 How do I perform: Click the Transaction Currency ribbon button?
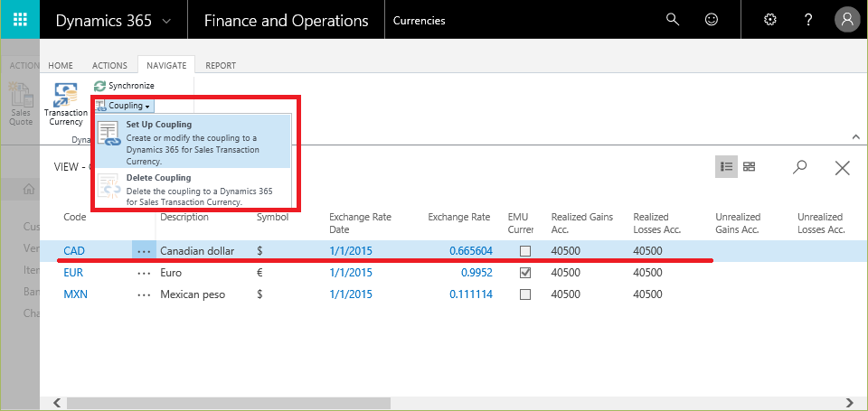tap(66, 105)
